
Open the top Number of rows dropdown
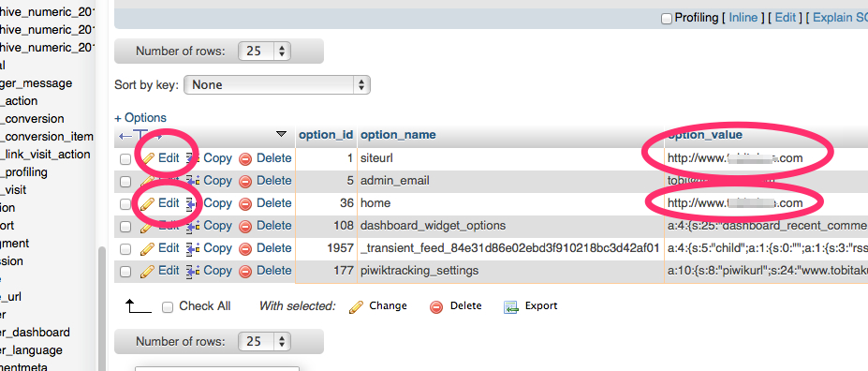pos(264,52)
